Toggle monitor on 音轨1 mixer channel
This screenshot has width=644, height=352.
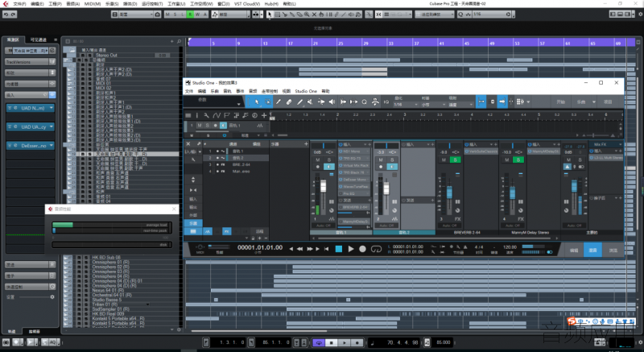(x=329, y=167)
